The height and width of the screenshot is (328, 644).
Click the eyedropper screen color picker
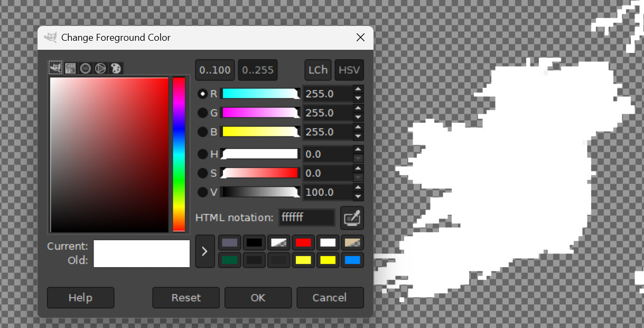point(352,217)
